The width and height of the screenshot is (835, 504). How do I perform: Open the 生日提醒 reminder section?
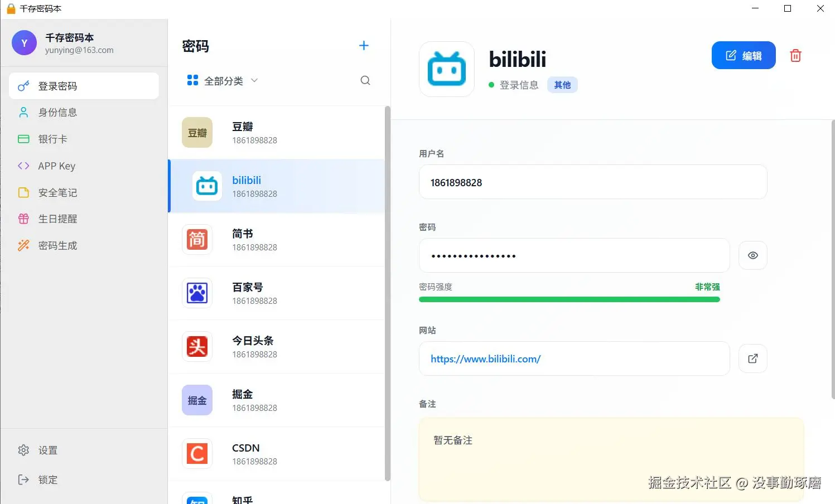pos(58,219)
